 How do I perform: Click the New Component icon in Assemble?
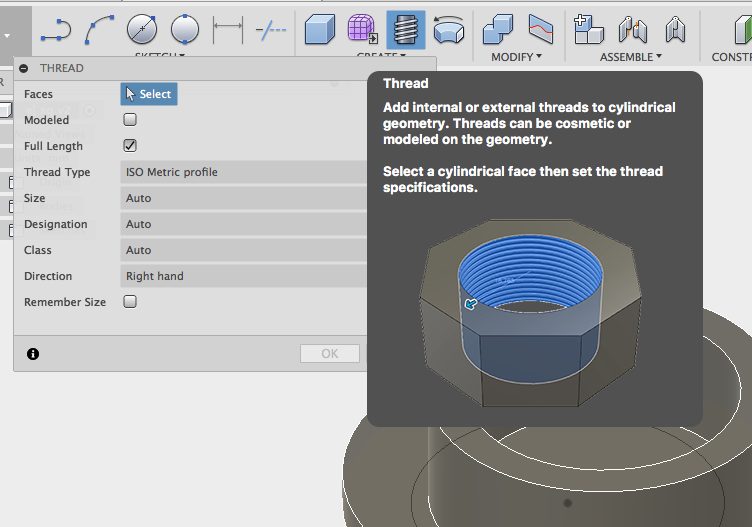tap(589, 31)
